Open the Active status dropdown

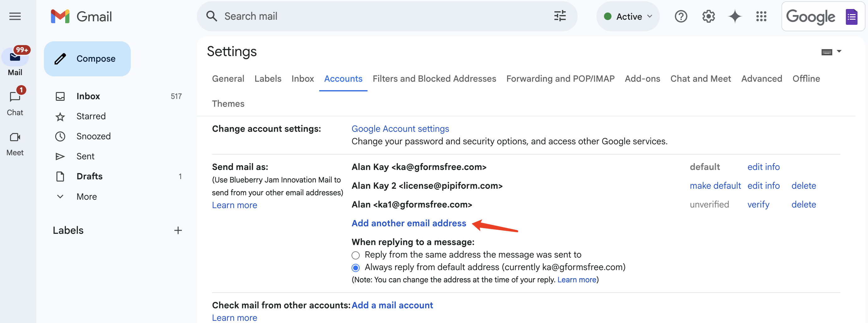(x=628, y=16)
